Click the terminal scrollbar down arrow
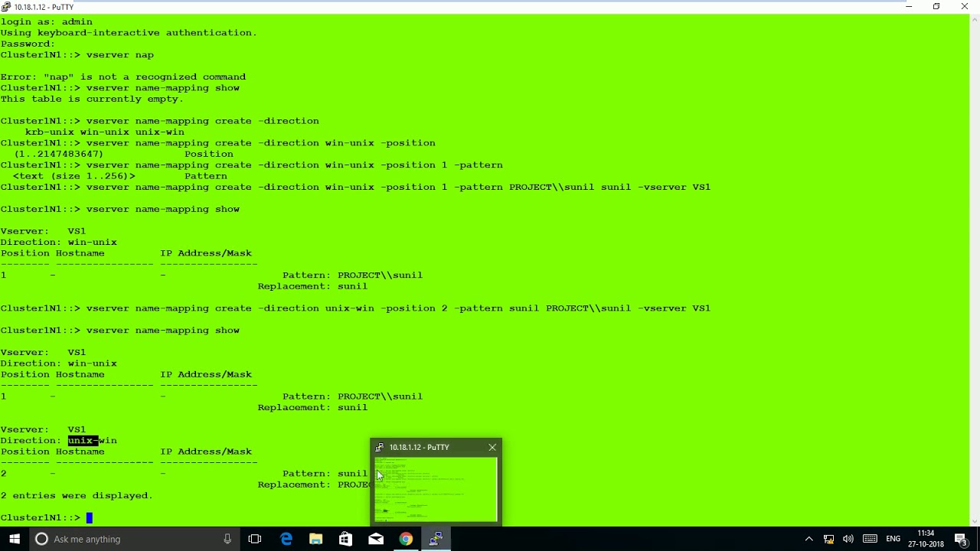Viewport: 980px width, 551px height. [975, 521]
